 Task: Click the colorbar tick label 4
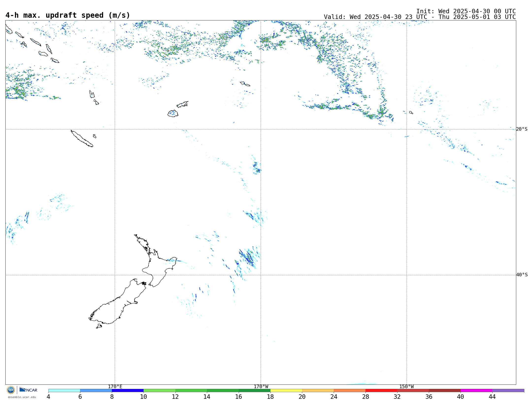(x=49, y=397)
